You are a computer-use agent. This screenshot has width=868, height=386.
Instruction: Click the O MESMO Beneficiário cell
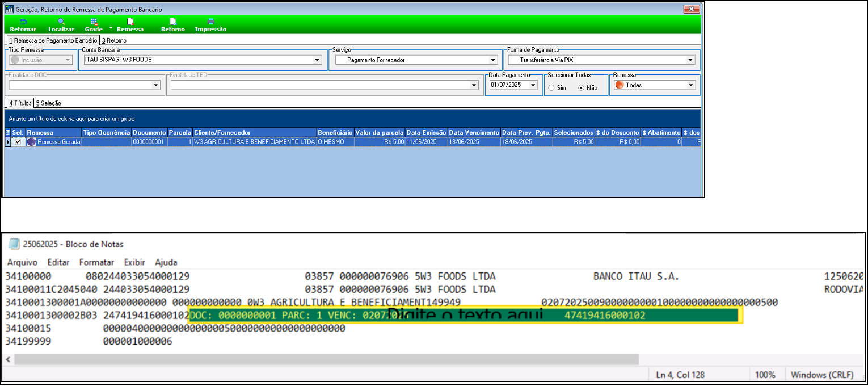tap(335, 142)
